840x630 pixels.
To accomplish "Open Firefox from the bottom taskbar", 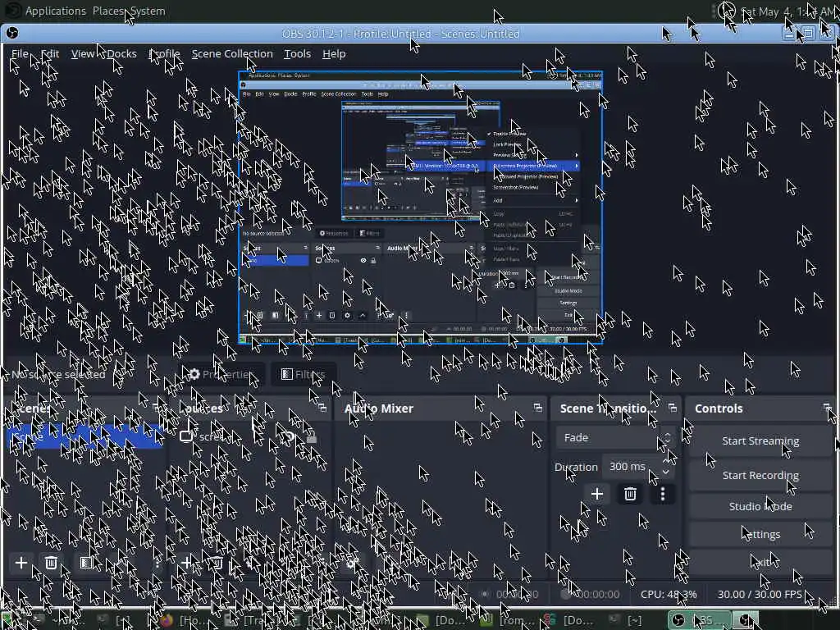I will (167, 620).
